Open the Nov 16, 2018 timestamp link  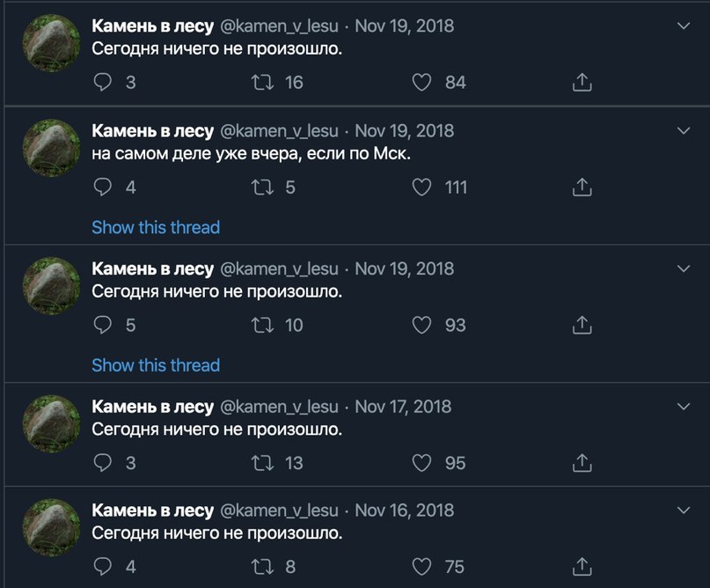point(405,511)
